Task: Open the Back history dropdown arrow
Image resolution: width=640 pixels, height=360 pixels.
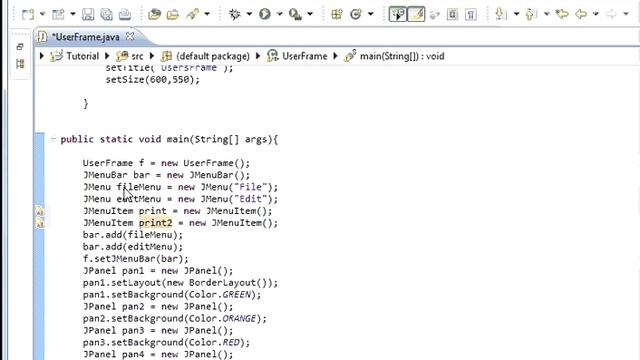Action: [596, 14]
